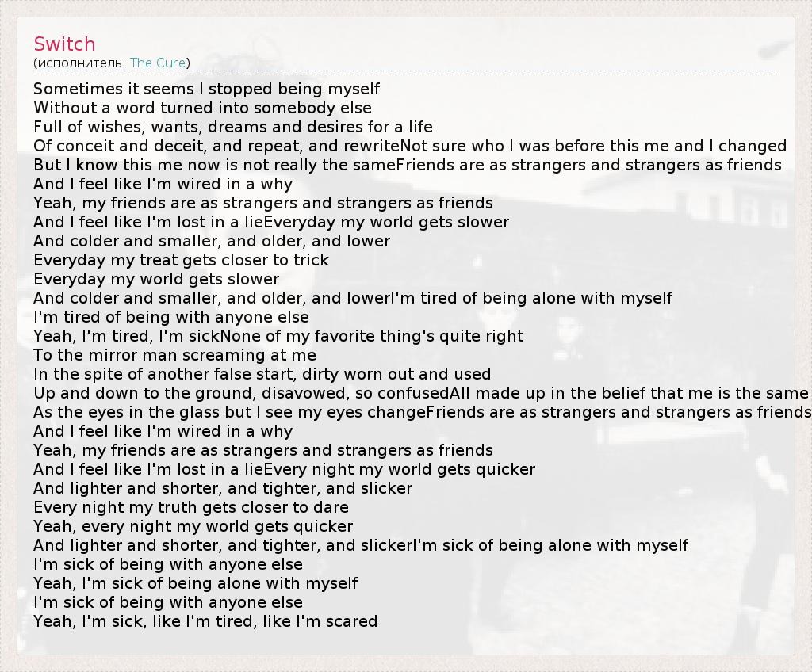This screenshot has height=672, width=812.
Task: Click "Every night my truth gets closer to dare"
Action: 191,507
